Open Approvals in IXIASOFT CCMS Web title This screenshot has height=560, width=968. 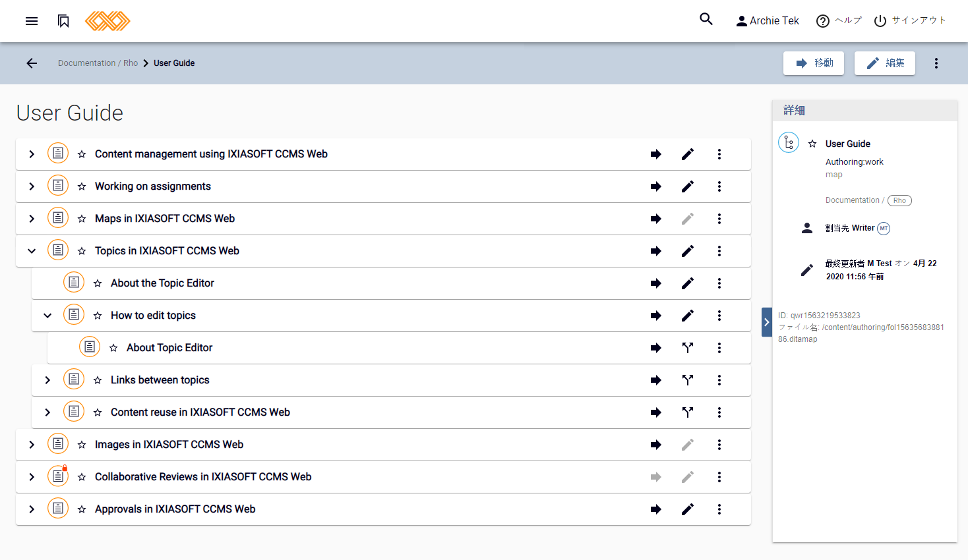(x=175, y=509)
